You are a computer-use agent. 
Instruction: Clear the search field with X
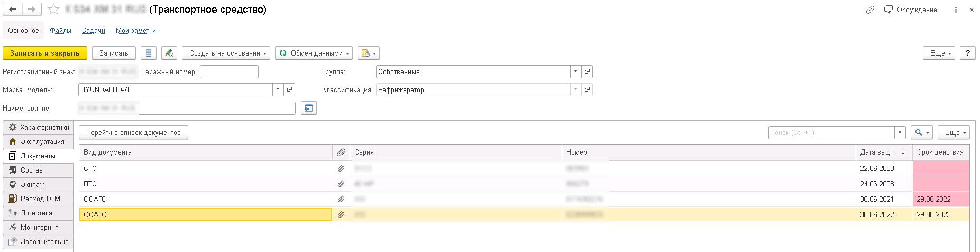tap(900, 132)
